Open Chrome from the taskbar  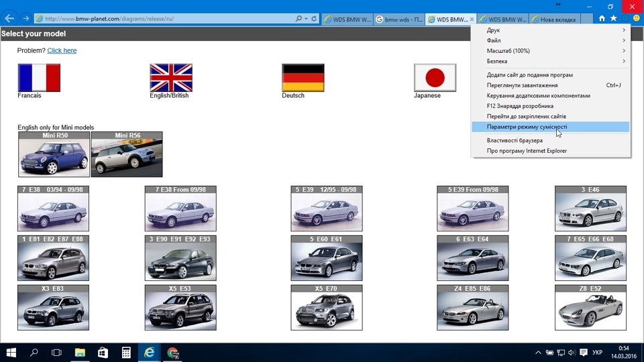(x=172, y=353)
